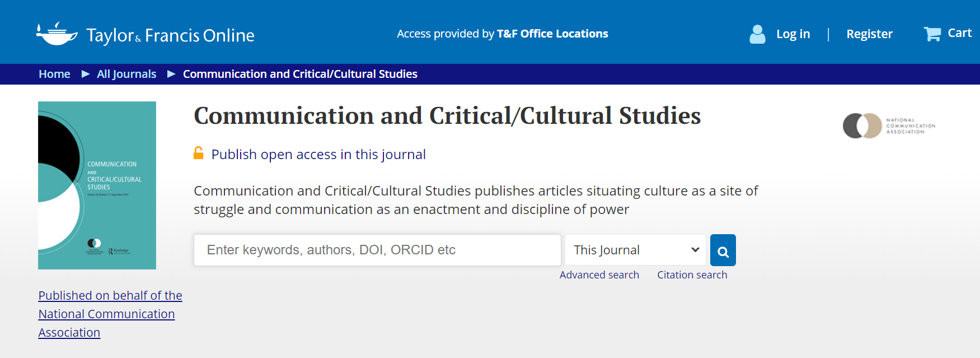Viewport: 980px width, 358px height.
Task: Click the Register link
Action: [x=869, y=34]
